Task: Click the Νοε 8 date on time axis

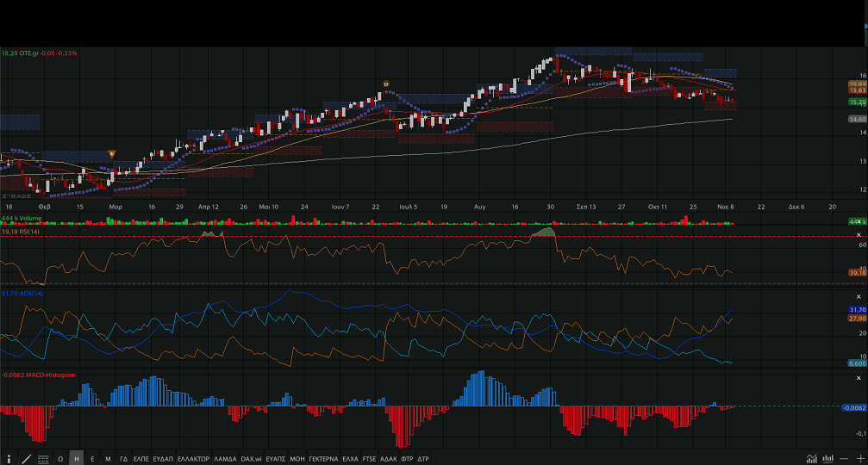Action: tap(725, 207)
